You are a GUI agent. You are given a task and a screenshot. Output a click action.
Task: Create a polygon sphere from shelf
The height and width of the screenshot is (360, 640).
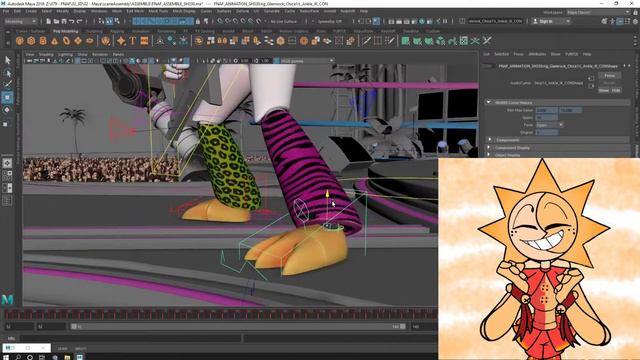coord(20,41)
